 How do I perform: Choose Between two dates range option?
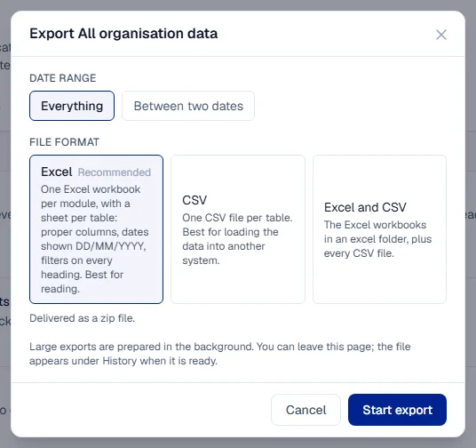pyautogui.click(x=188, y=106)
